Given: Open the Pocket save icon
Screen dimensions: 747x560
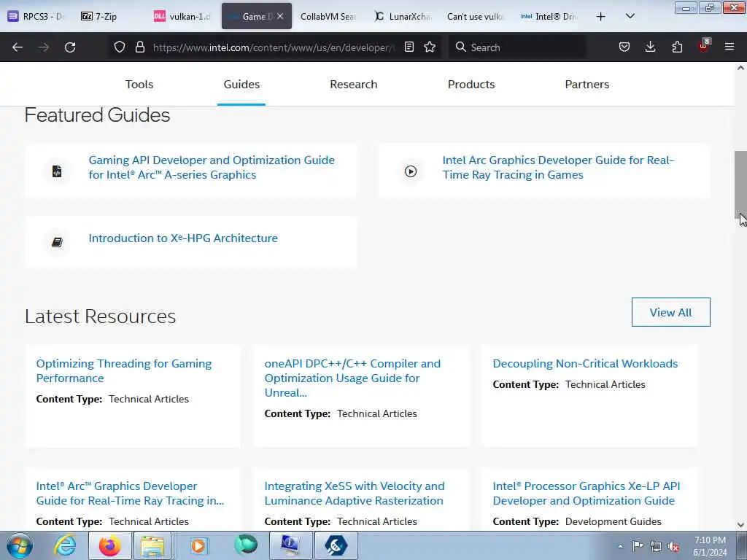Looking at the screenshot, I should [x=624, y=47].
